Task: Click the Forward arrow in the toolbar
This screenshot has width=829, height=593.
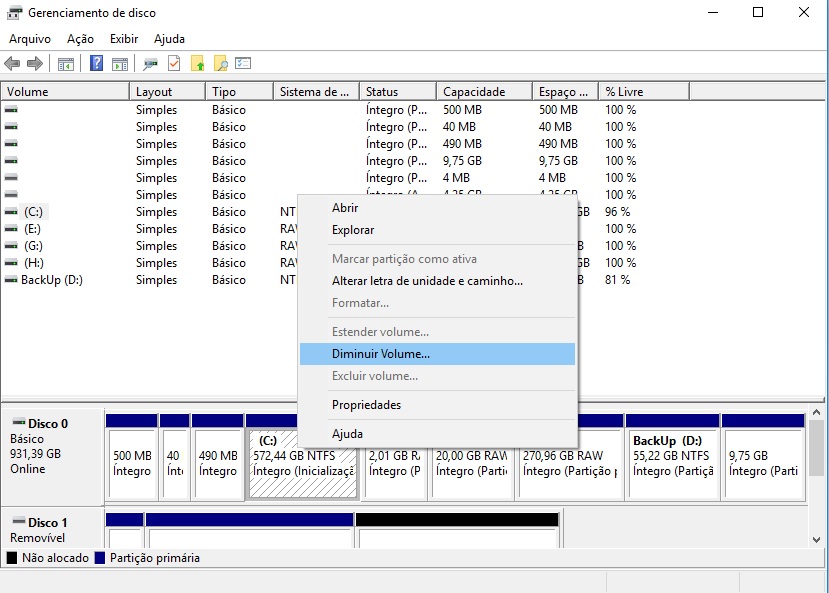Action: tap(35, 64)
